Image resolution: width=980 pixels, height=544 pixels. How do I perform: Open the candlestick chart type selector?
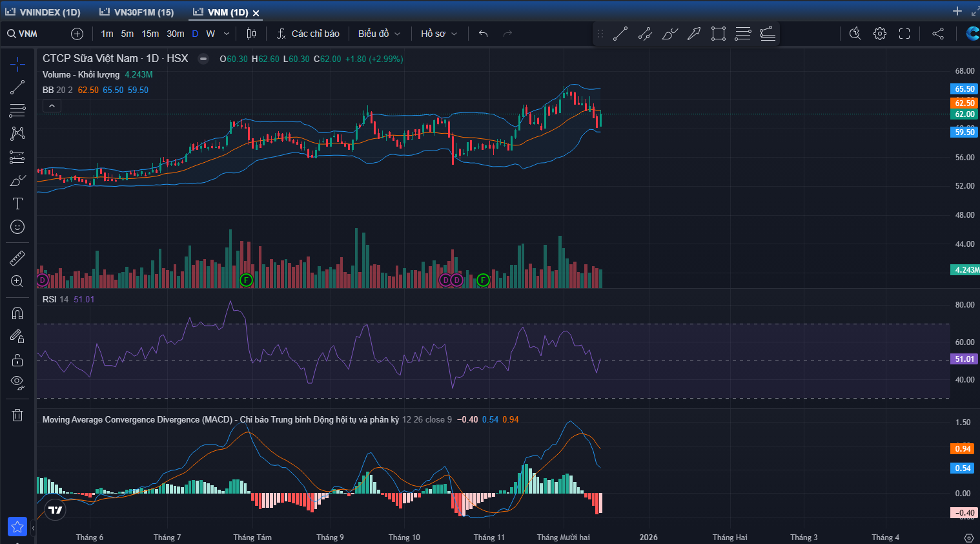tap(251, 34)
